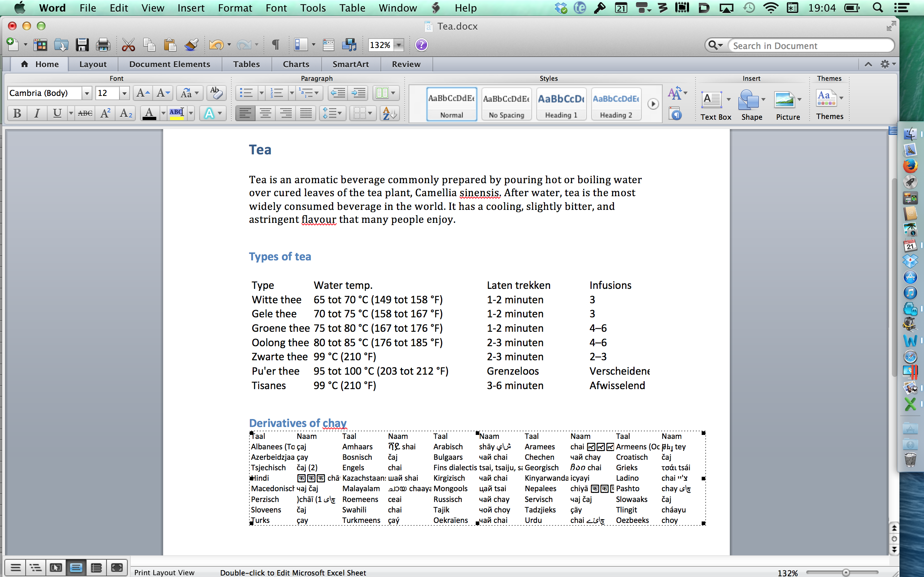This screenshot has height=577, width=924.
Task: Click the Format Painter brush icon
Action: tap(191, 45)
